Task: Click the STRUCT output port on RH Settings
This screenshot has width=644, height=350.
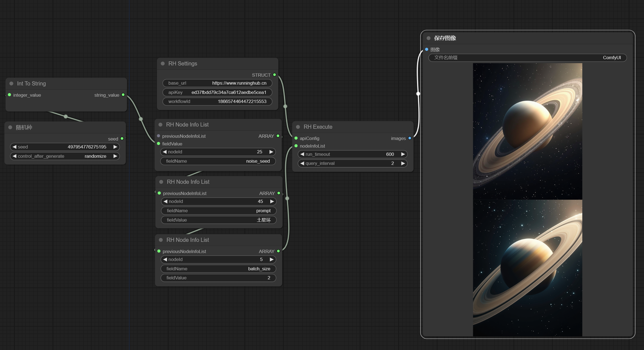Action: coord(274,75)
